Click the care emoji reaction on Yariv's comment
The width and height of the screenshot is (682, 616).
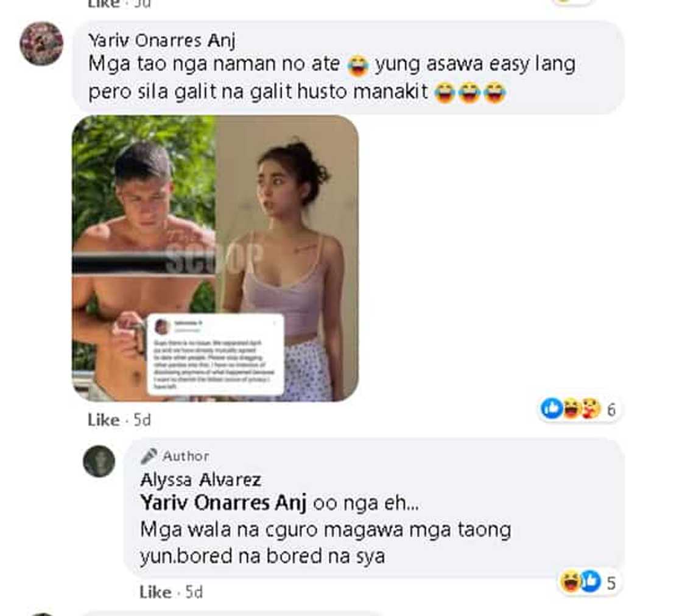pyautogui.click(x=591, y=408)
